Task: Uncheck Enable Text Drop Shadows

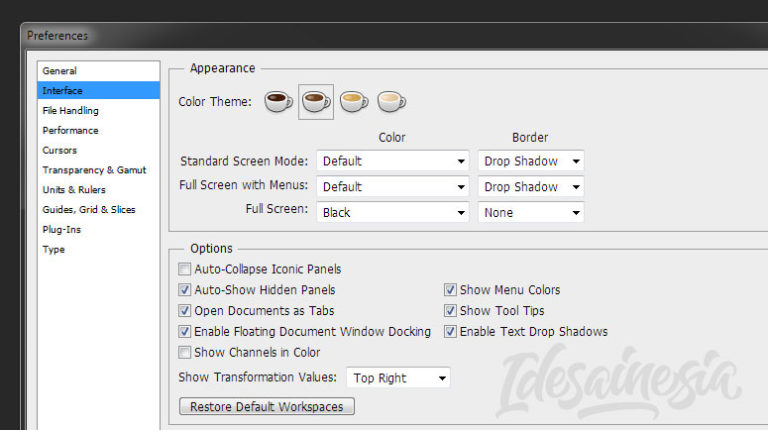Action: coord(450,332)
